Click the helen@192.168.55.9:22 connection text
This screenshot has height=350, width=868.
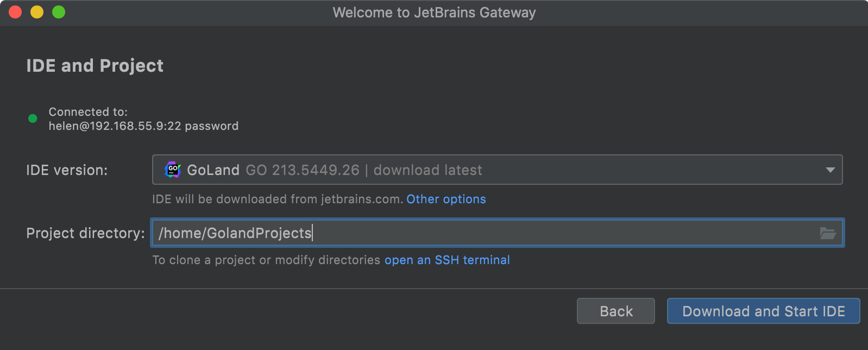click(x=143, y=126)
